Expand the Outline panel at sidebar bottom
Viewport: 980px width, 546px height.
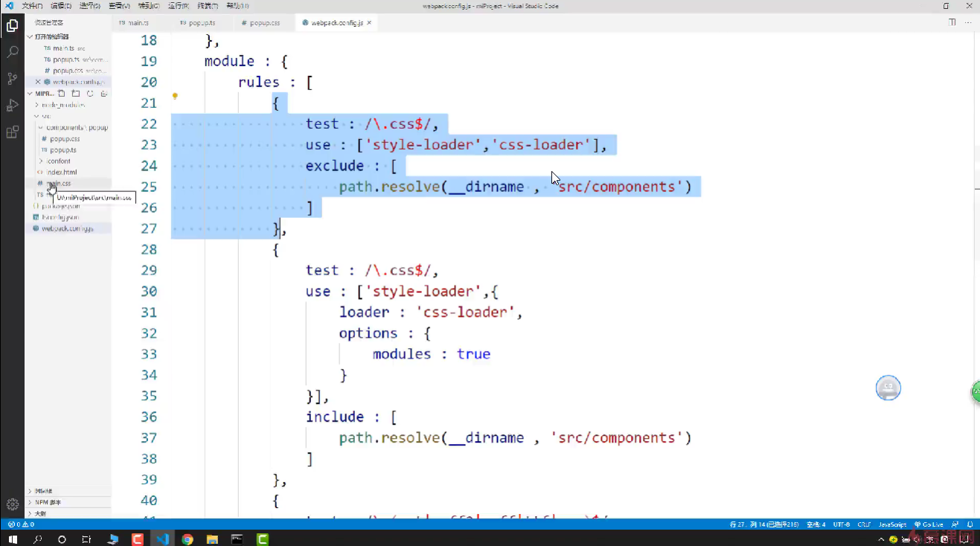(x=68, y=513)
